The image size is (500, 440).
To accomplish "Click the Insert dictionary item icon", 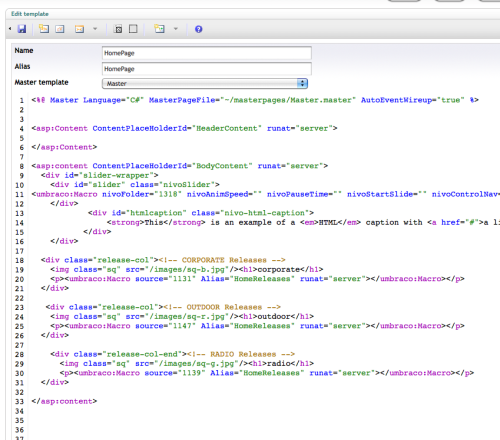I will [60, 29].
